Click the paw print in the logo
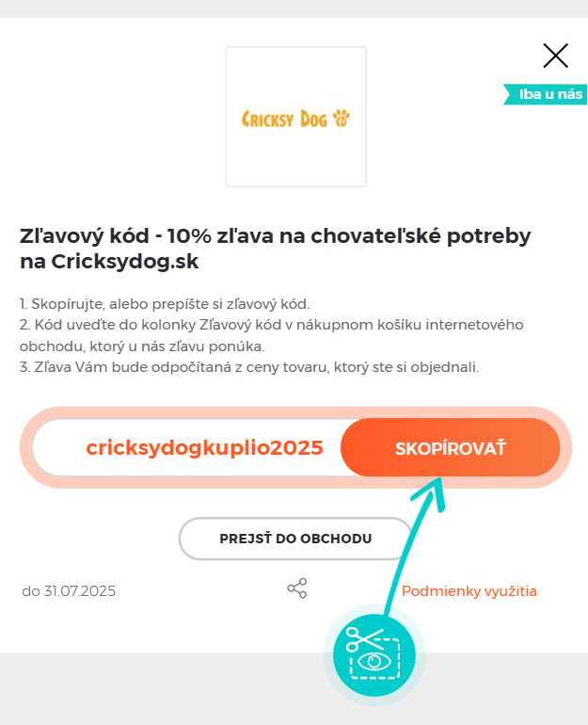This screenshot has height=725, width=588. coord(341,119)
